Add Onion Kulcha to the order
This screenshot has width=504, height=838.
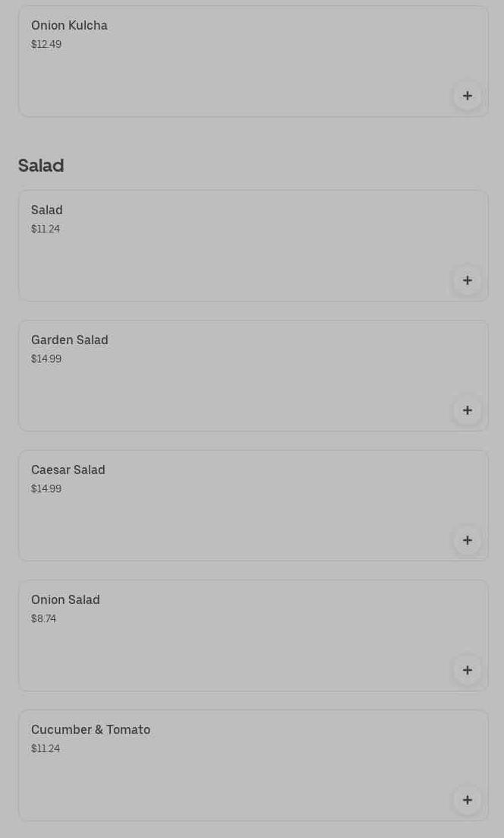pos(467,96)
